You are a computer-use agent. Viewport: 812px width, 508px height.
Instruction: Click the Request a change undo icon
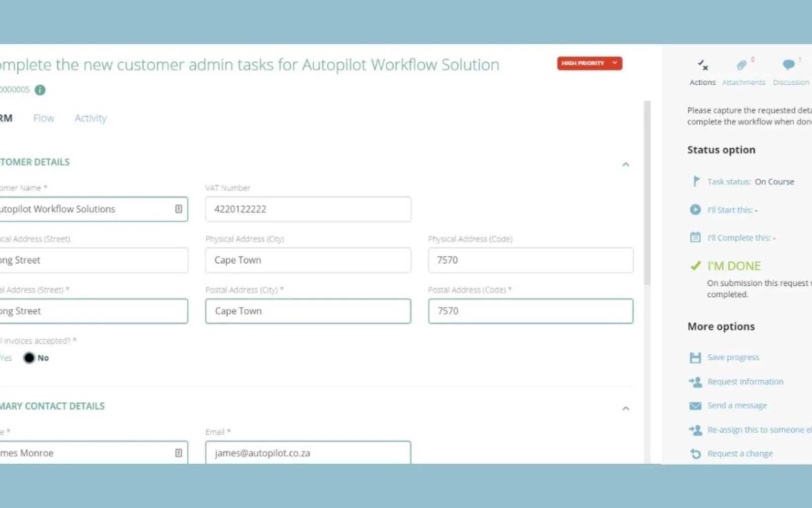click(695, 454)
